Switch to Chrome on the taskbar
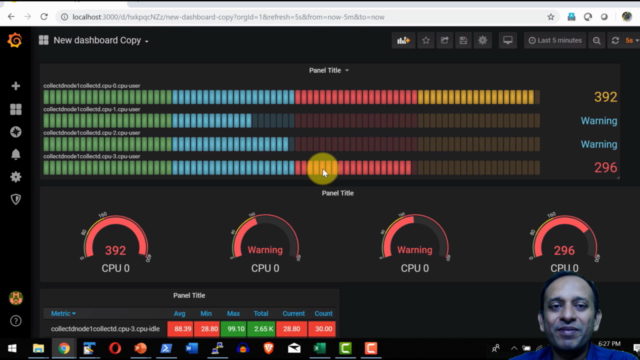Screen dimensions: 640x360 coord(64,348)
